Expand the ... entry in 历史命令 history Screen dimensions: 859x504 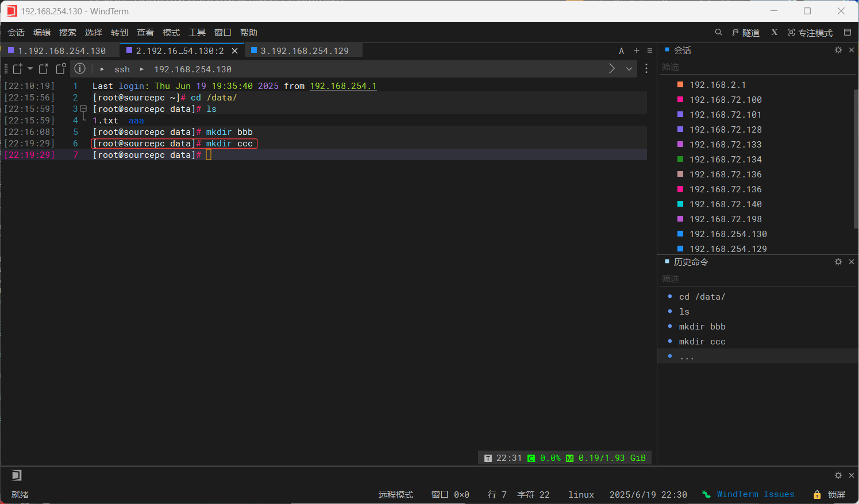coord(687,356)
